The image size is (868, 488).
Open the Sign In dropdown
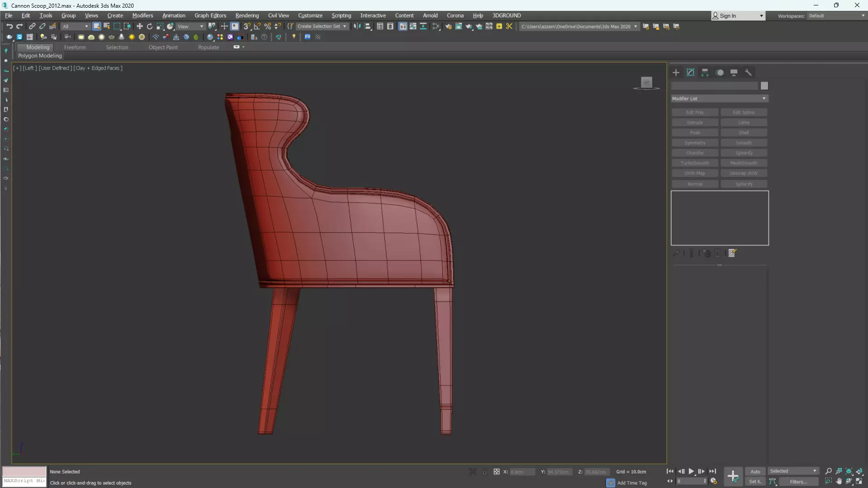pyautogui.click(x=738, y=16)
